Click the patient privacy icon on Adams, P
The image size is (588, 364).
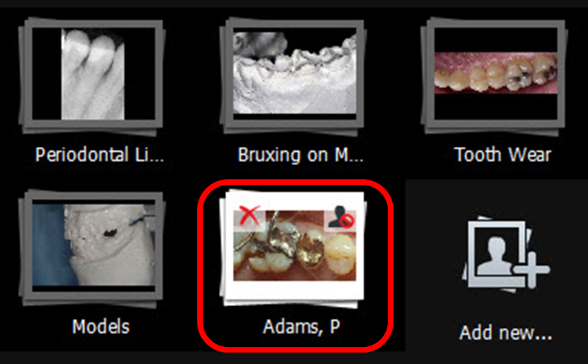(x=341, y=217)
